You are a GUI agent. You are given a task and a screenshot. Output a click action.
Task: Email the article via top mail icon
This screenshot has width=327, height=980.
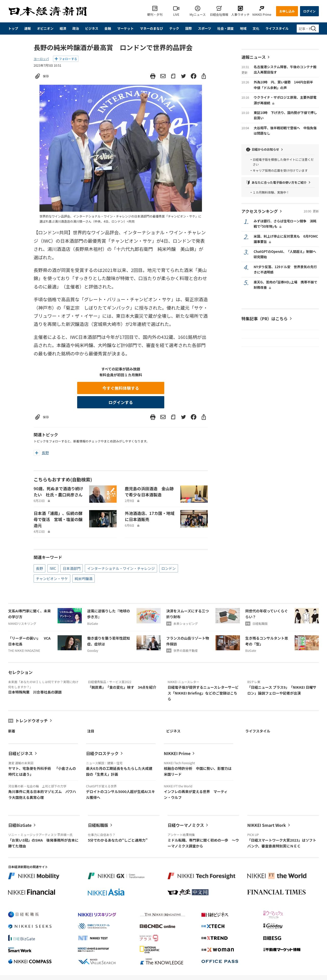(163, 76)
